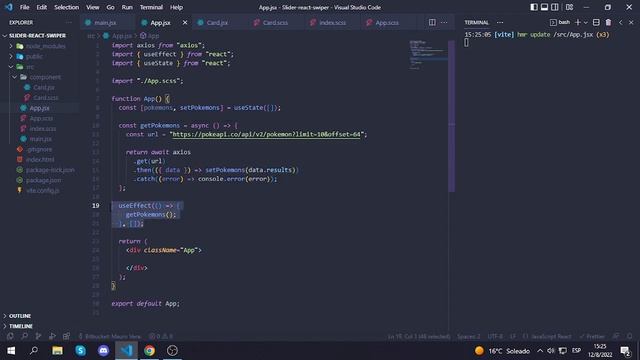Open the Windows action center notifications
Image resolution: width=640 pixels, height=360 pixels.
point(625,351)
